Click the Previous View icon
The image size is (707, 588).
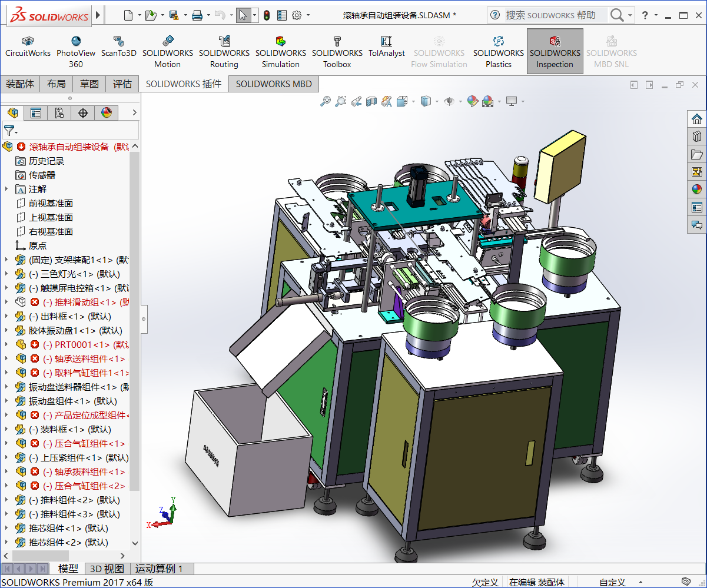pyautogui.click(x=356, y=101)
